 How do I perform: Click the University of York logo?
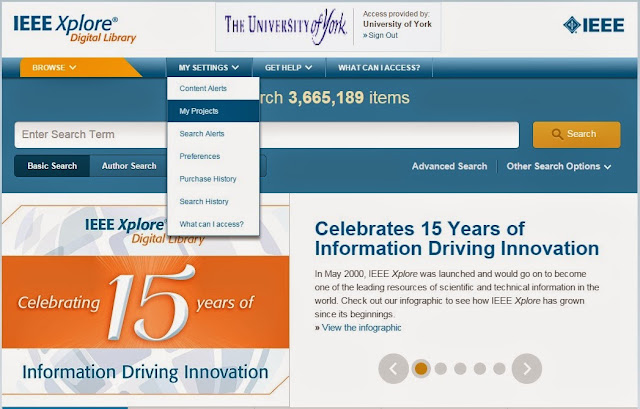pyautogui.click(x=285, y=26)
